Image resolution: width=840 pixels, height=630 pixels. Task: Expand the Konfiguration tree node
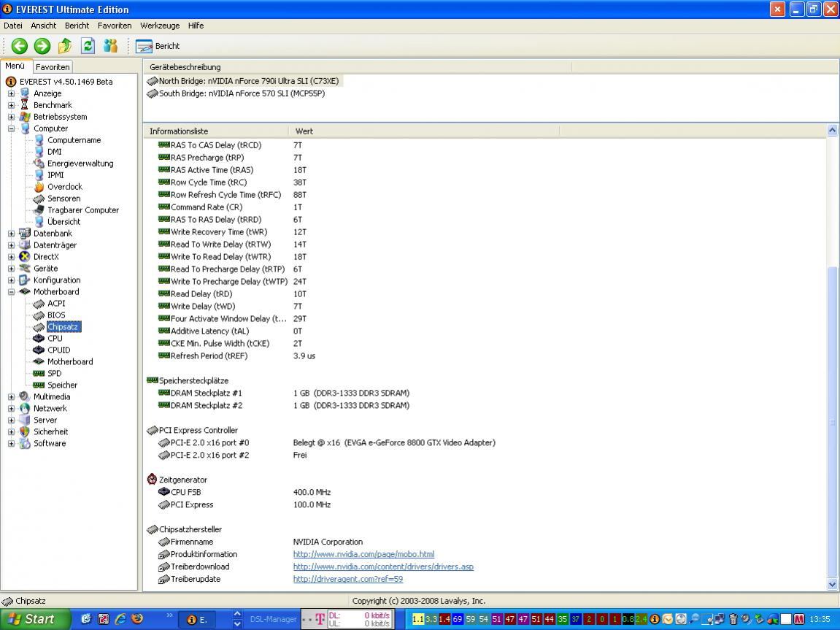(x=11, y=280)
